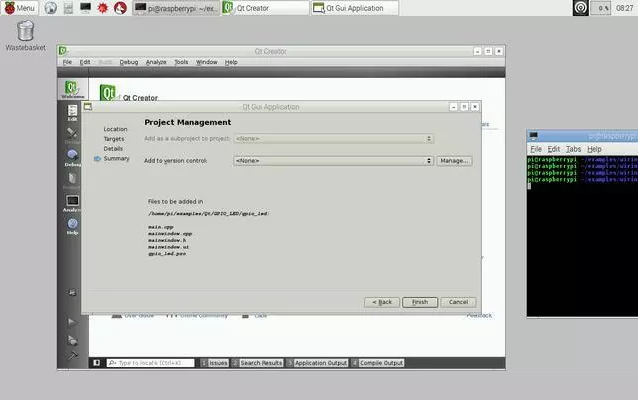Click the Build hammer icon
This screenshot has width=638, height=402.
72,355
